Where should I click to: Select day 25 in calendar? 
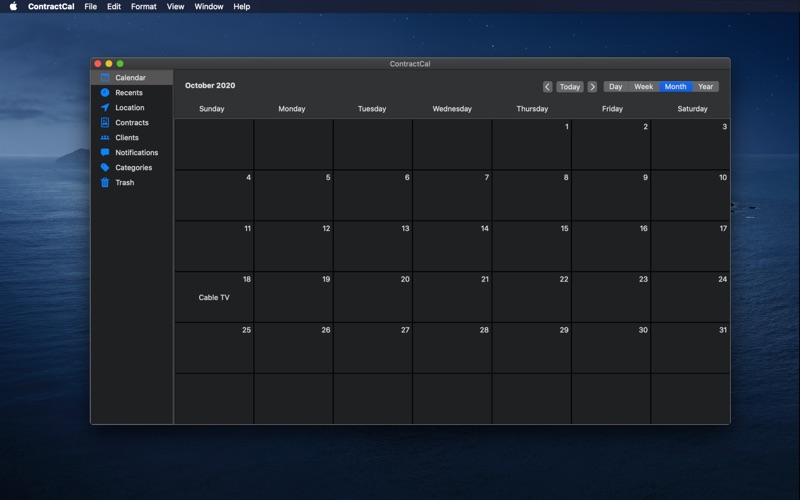214,348
